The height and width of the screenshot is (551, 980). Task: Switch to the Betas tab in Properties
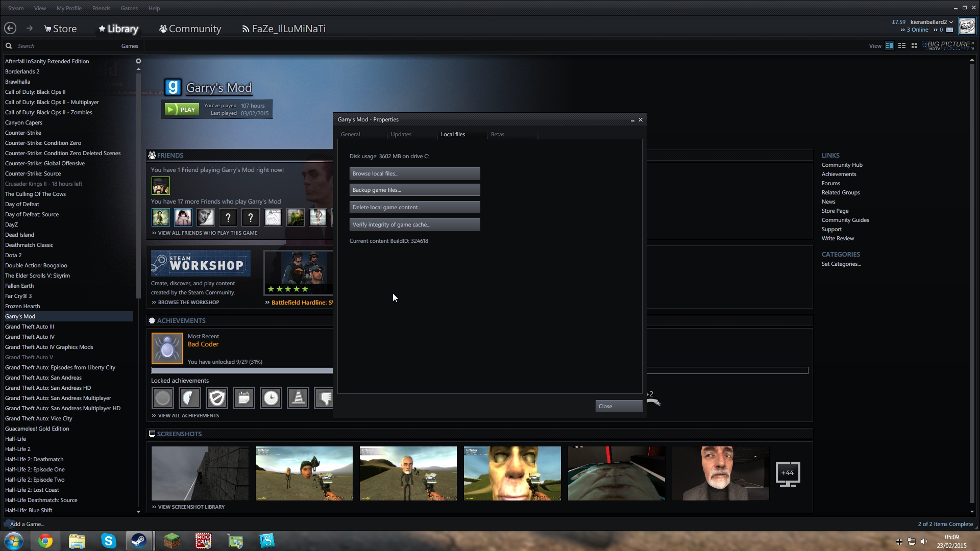coord(498,134)
